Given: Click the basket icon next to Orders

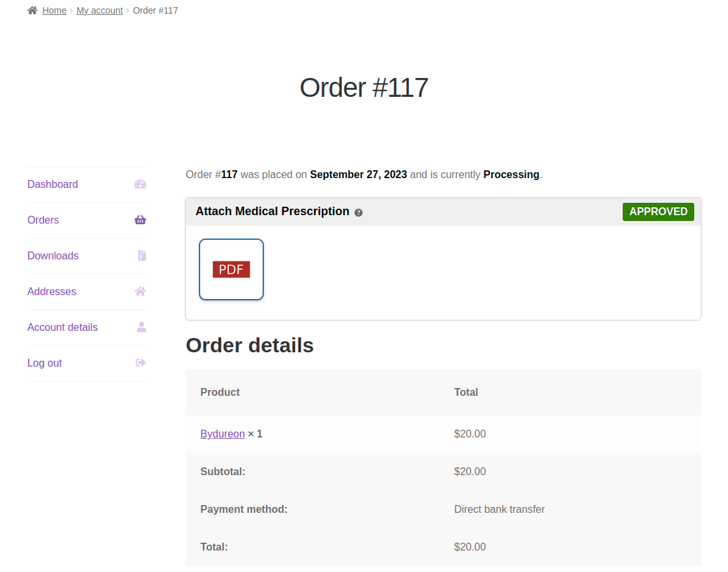Looking at the screenshot, I should [140, 220].
